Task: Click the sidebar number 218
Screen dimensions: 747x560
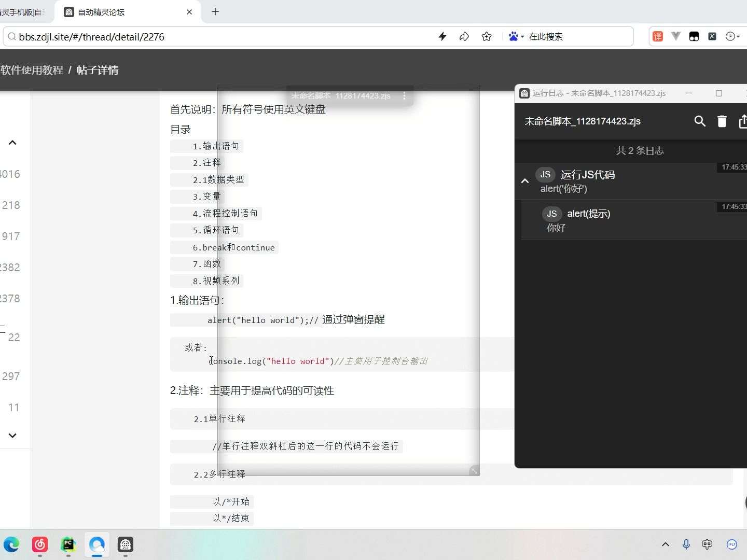Action: coord(10,205)
